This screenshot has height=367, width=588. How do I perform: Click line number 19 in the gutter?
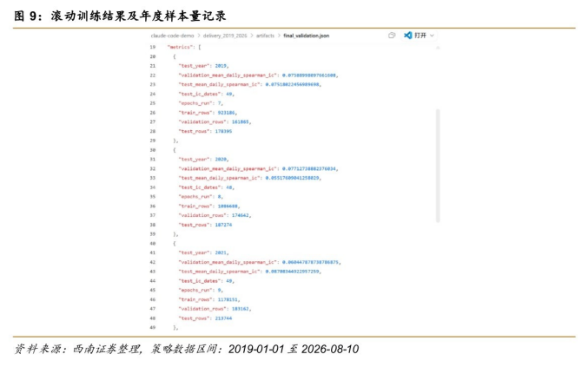(153, 47)
